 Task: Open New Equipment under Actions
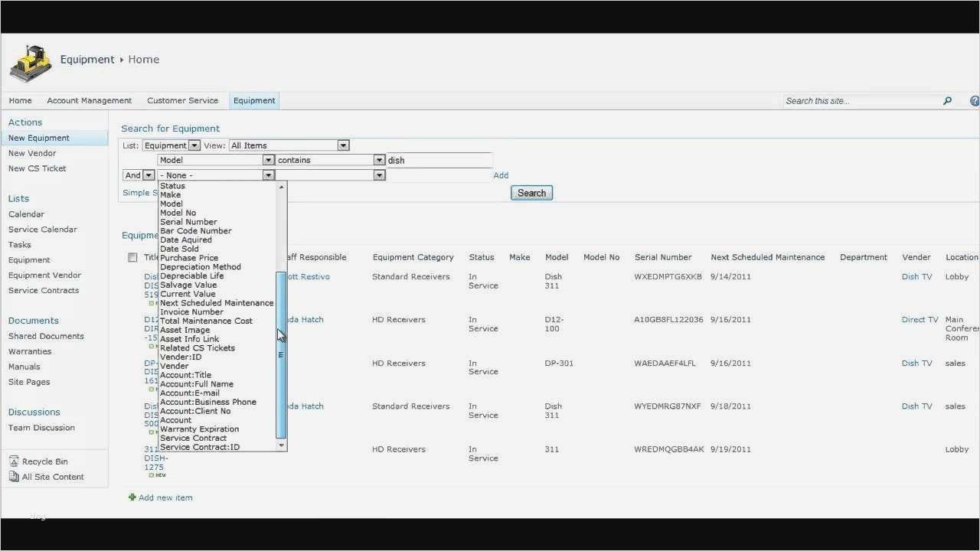click(38, 138)
